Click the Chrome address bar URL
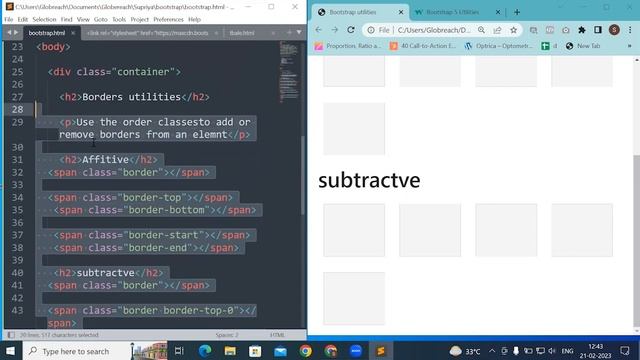Image resolution: width=640 pixels, height=360 pixels. [434, 30]
